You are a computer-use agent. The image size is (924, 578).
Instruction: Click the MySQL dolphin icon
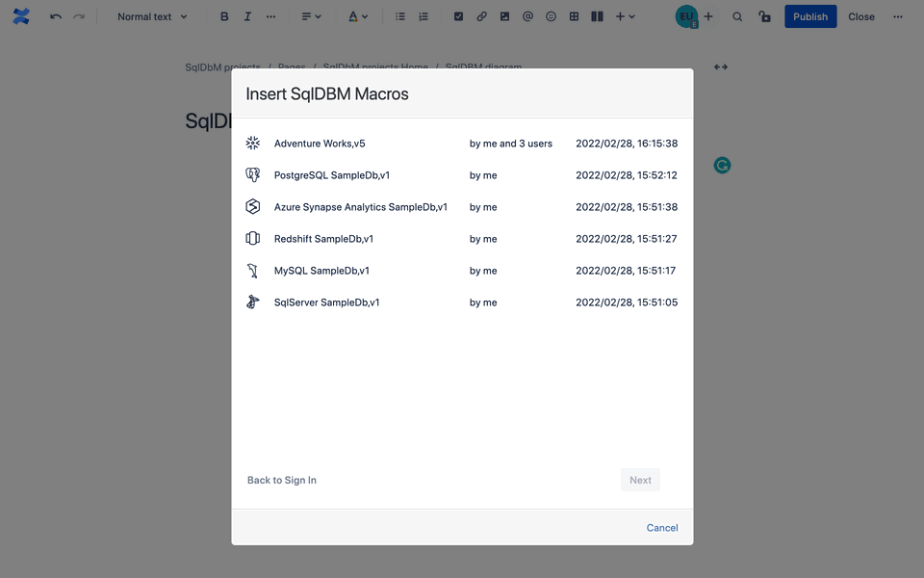click(x=253, y=270)
